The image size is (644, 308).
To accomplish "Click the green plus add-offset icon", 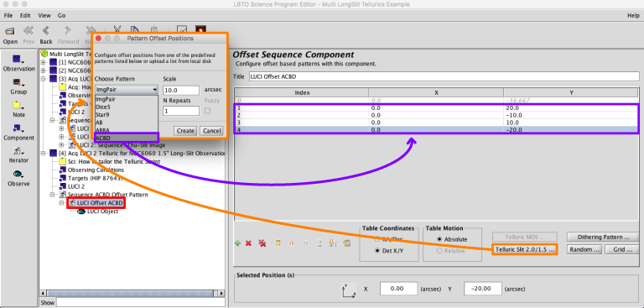I will (237, 243).
